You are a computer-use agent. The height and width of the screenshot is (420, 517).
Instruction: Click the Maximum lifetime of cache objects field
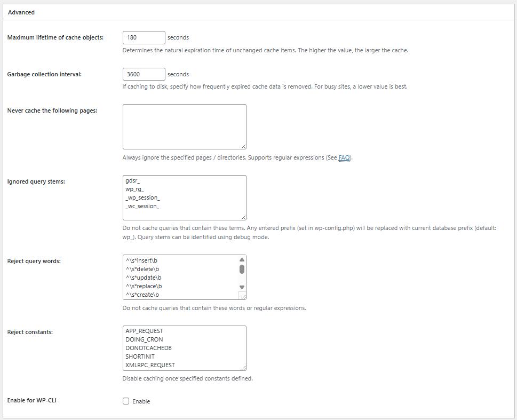[x=144, y=38]
